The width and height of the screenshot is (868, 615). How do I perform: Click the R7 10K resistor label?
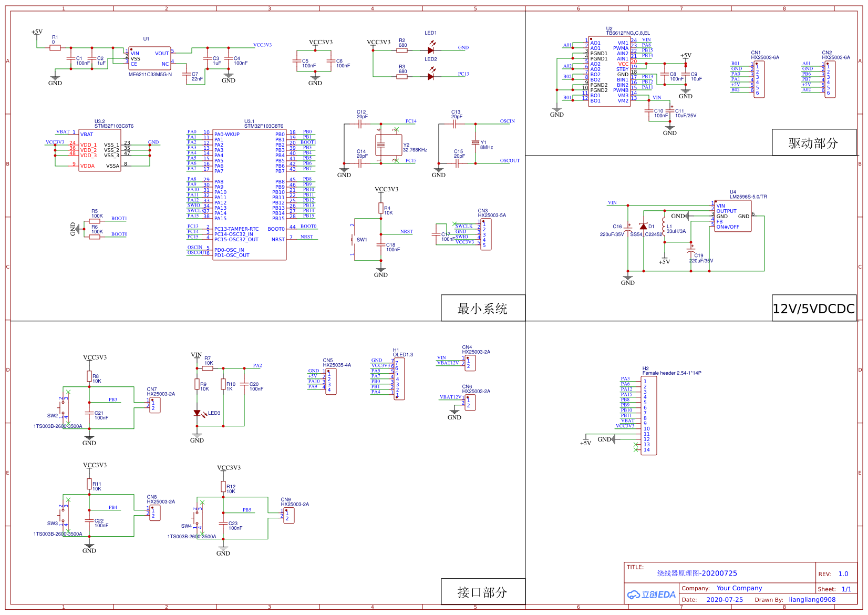[x=209, y=361]
